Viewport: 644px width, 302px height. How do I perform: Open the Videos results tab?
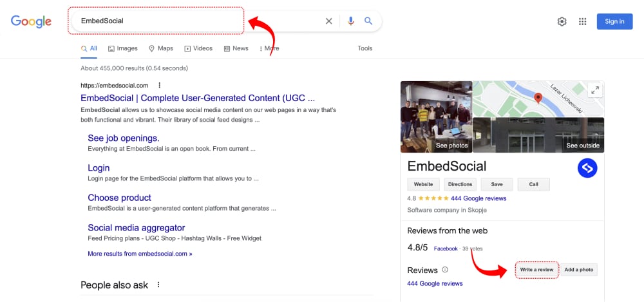pyautogui.click(x=198, y=48)
